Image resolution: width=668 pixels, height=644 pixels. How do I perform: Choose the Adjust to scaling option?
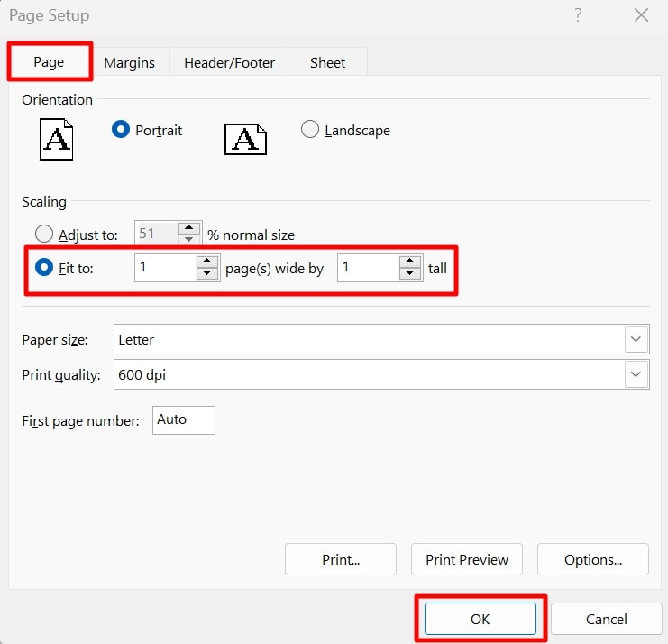point(42,235)
